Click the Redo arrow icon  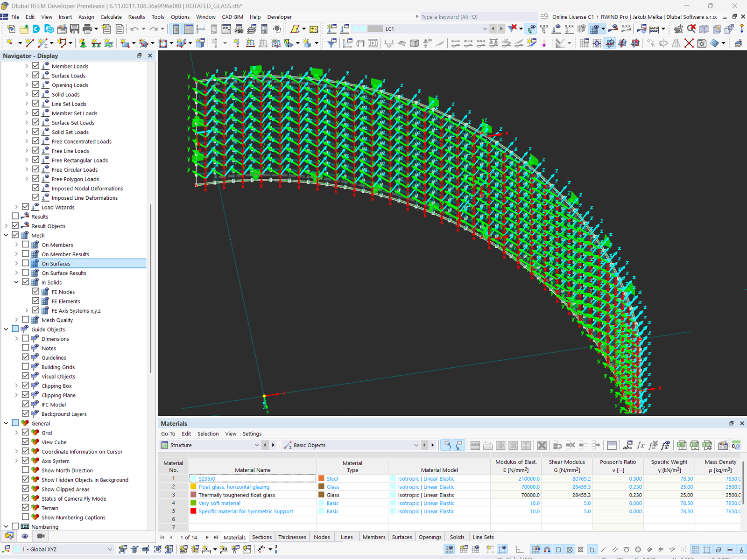[154, 29]
